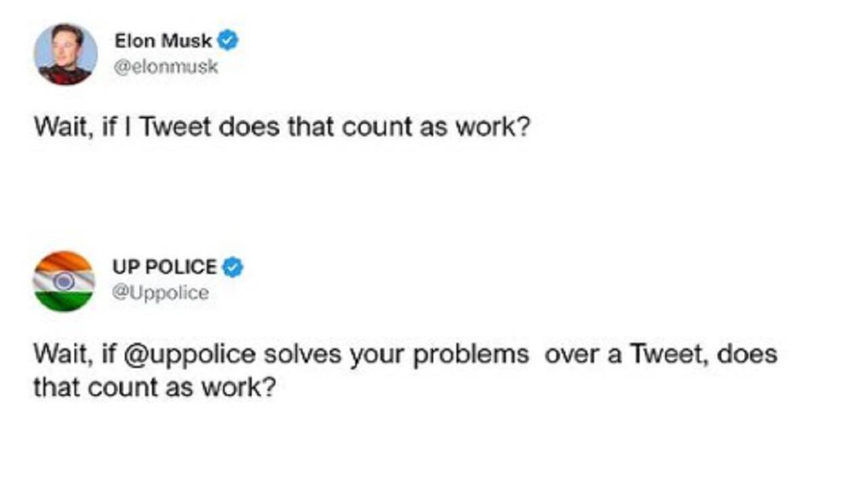Click Elon Musk's profile picture
The width and height of the screenshot is (868, 488).
coord(66,54)
